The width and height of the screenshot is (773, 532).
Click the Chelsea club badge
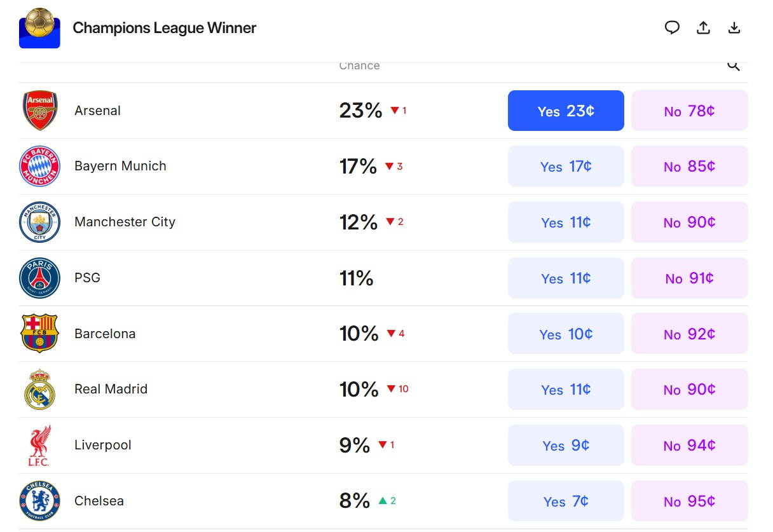pos(40,501)
